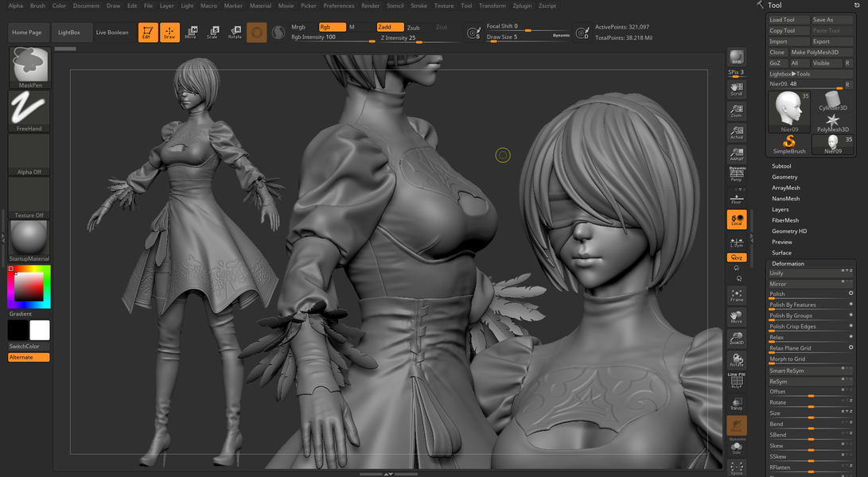The height and width of the screenshot is (477, 868).
Task: Select the white secondary color swatch
Action: pos(40,331)
